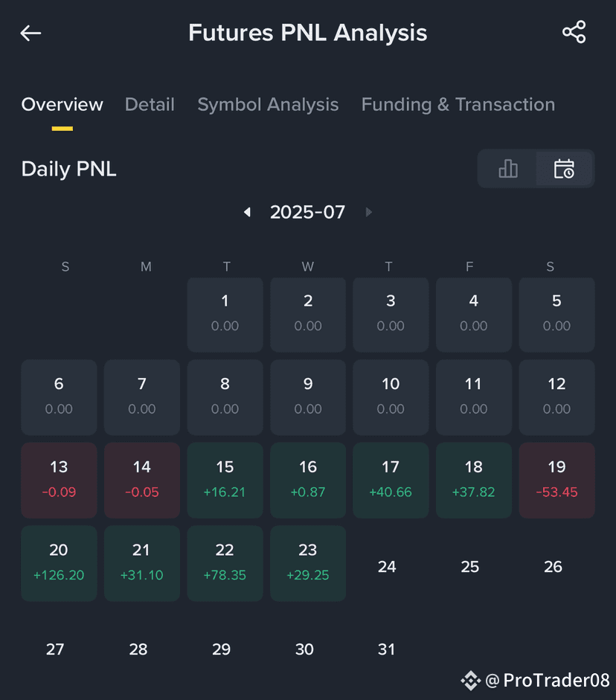Go to next month arrow
Image resolution: width=616 pixels, height=700 pixels.
pos(368,212)
